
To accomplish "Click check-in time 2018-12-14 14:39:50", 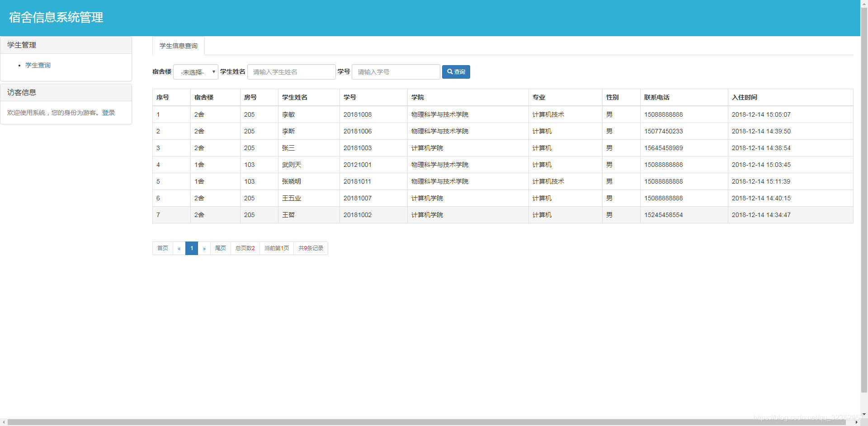I will (x=761, y=131).
